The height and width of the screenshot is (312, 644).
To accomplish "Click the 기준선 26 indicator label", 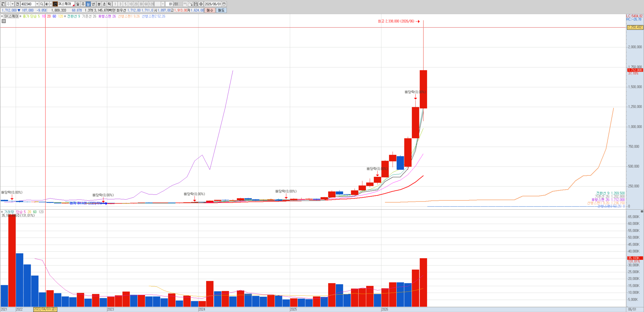I will [89, 16].
